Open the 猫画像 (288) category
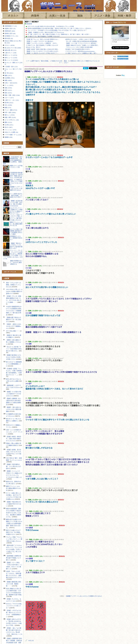138x644 pixels. pos(8,137)
